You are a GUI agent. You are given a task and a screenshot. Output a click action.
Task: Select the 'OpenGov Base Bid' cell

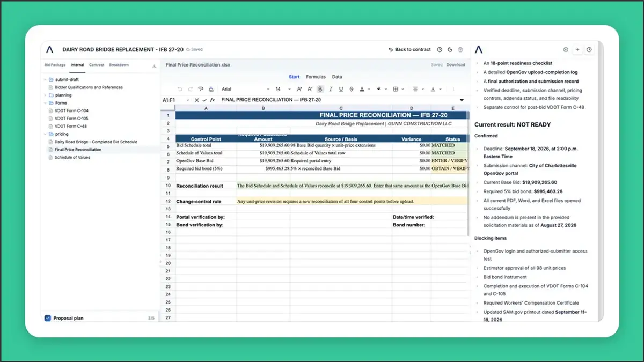pyautogui.click(x=206, y=161)
